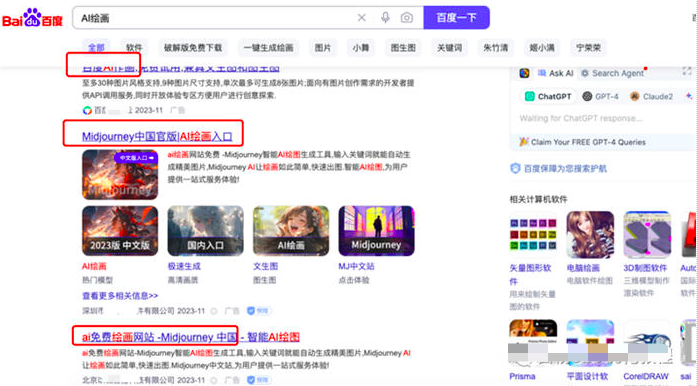Switch to the 软件 tab
Screen dimensions: 697x386
(x=134, y=48)
